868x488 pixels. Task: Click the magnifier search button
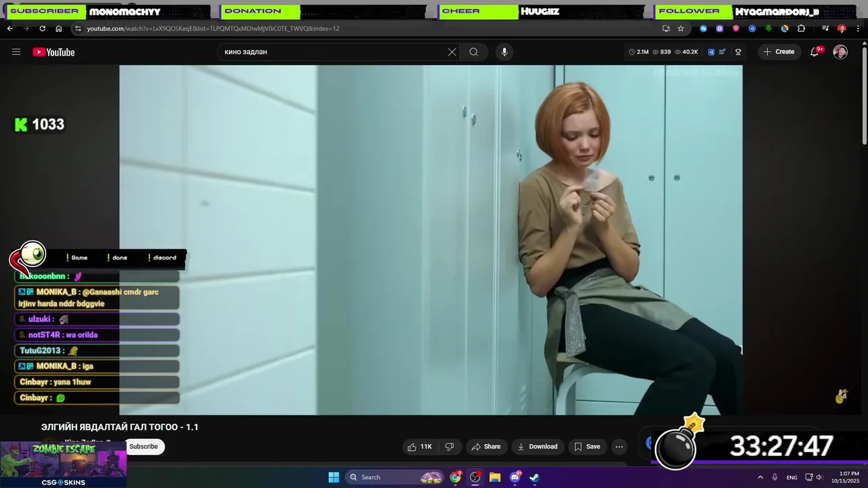point(473,52)
